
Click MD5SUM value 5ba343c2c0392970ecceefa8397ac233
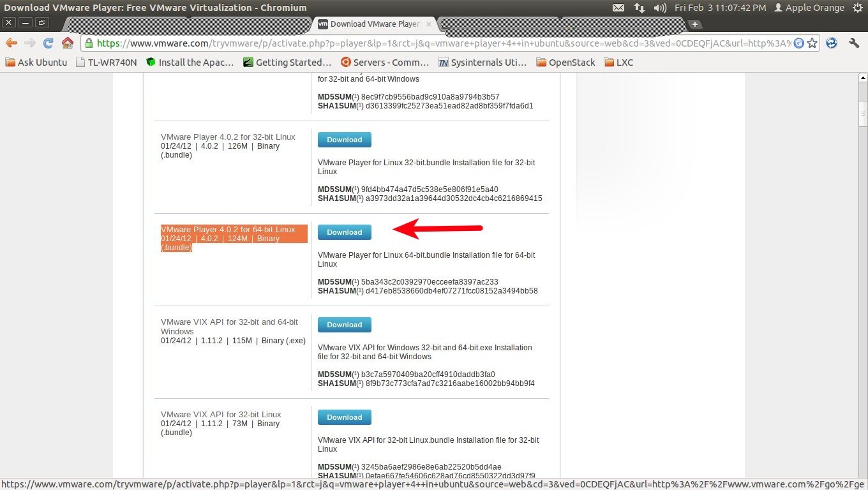[430, 282]
